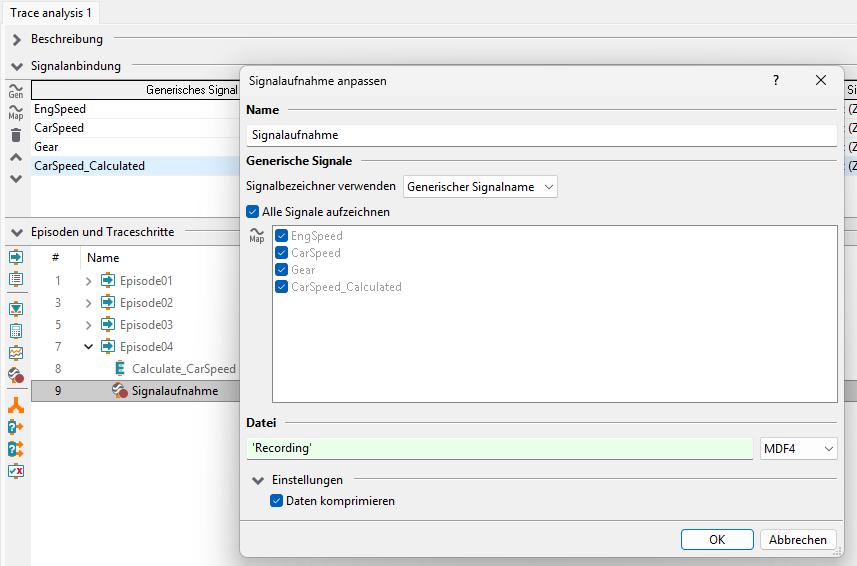Select CarSpeed_Calculated row in signal table
The width and height of the screenshot is (857, 566).
(136, 166)
